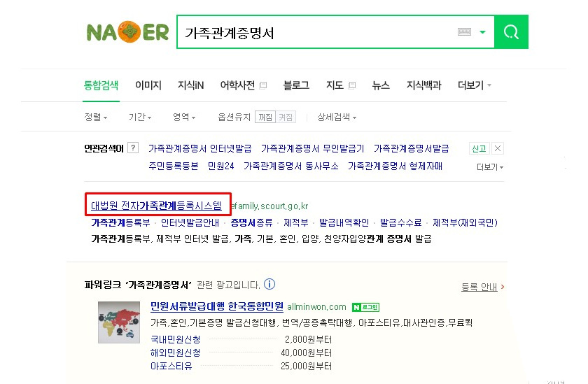Click the 신고 report button

click(x=479, y=149)
